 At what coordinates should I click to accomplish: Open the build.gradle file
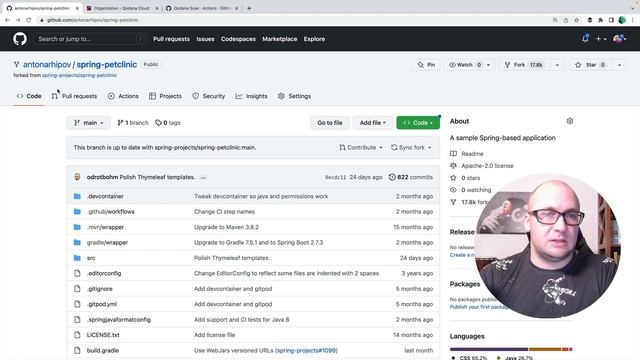[x=103, y=350]
